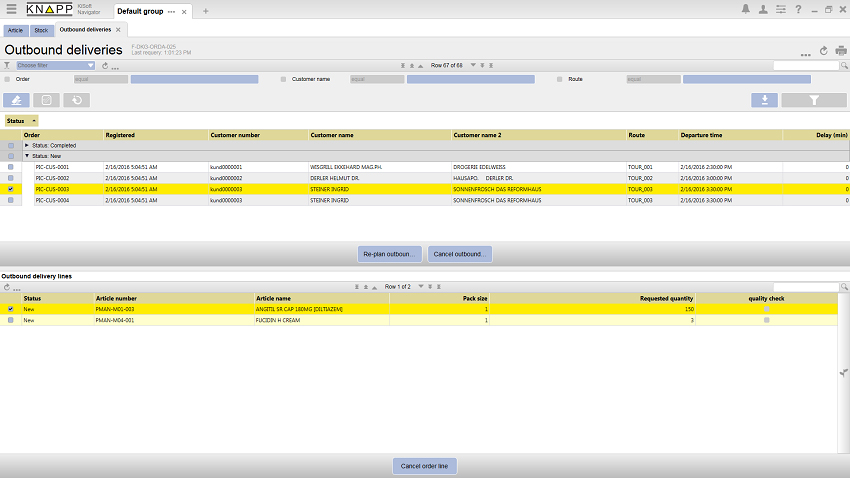850x478 pixels.
Task: Refresh the Outbound delivery lines panel
Action: coord(7,287)
